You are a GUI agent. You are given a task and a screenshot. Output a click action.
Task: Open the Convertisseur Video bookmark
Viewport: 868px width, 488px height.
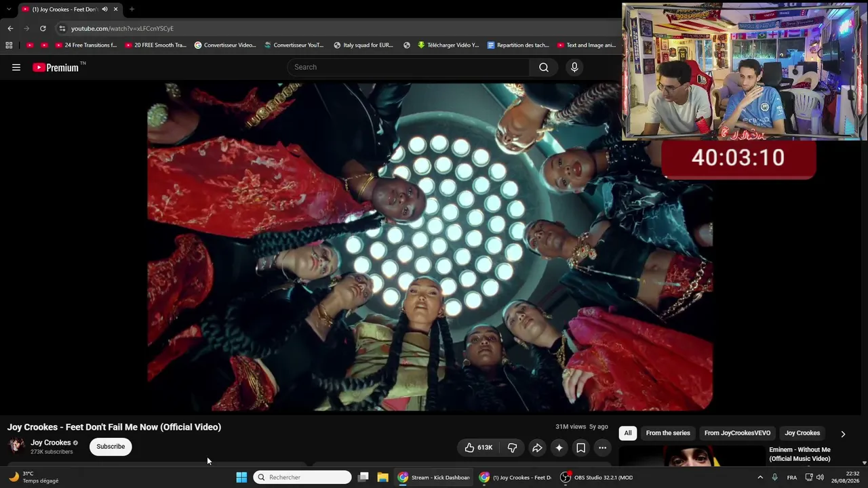pyautogui.click(x=225, y=45)
